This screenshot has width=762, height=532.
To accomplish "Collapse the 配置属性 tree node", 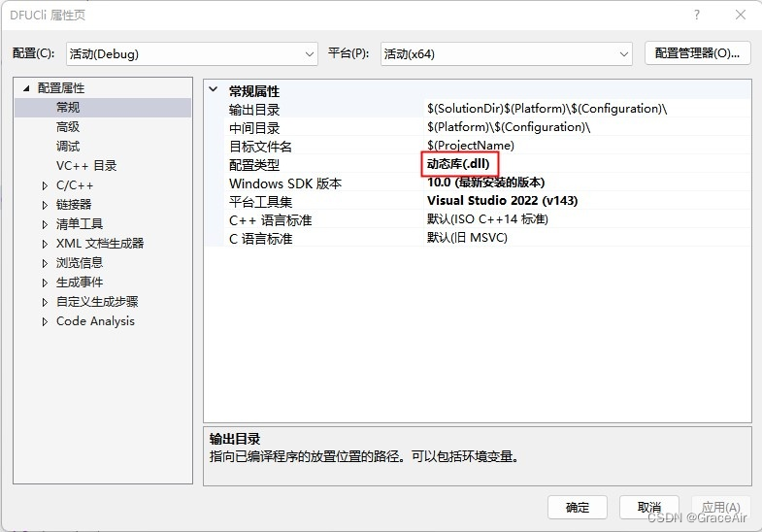I will click(26, 88).
